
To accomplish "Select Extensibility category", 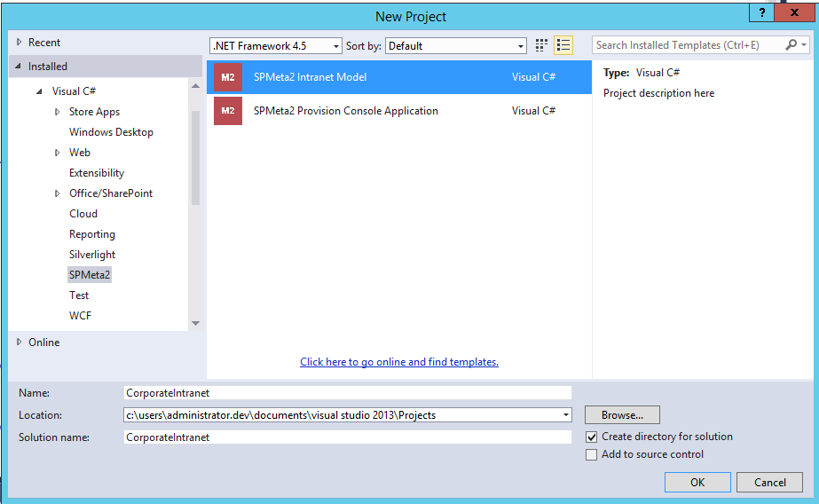I will click(97, 173).
